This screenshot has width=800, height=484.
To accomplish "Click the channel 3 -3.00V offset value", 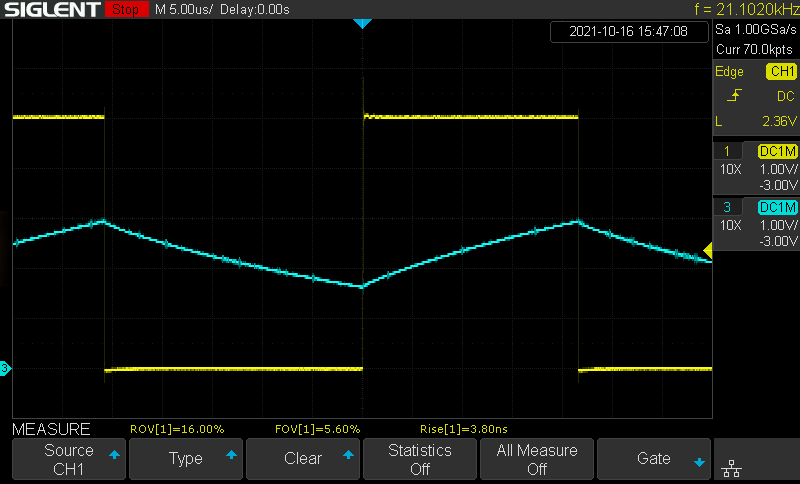I will (778, 241).
